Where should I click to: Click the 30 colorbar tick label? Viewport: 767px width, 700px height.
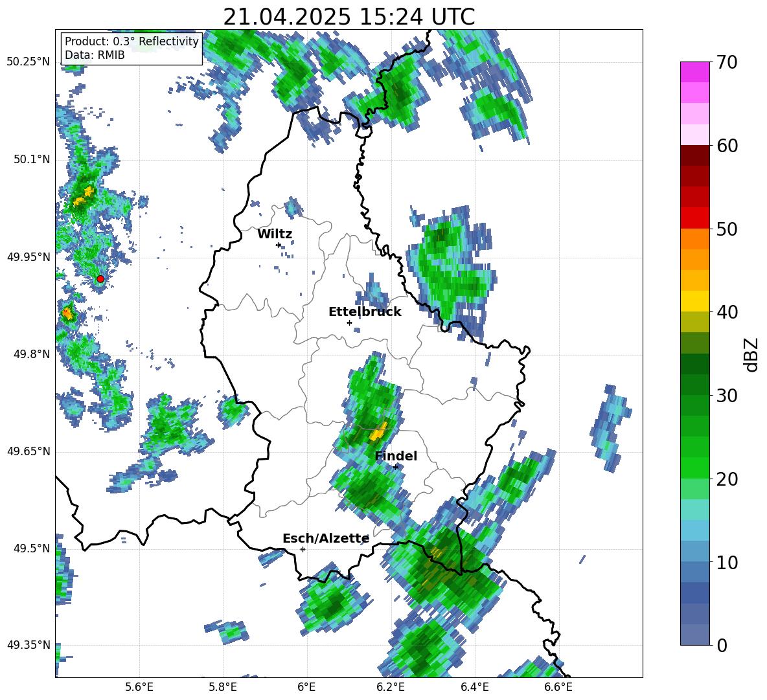click(x=726, y=396)
